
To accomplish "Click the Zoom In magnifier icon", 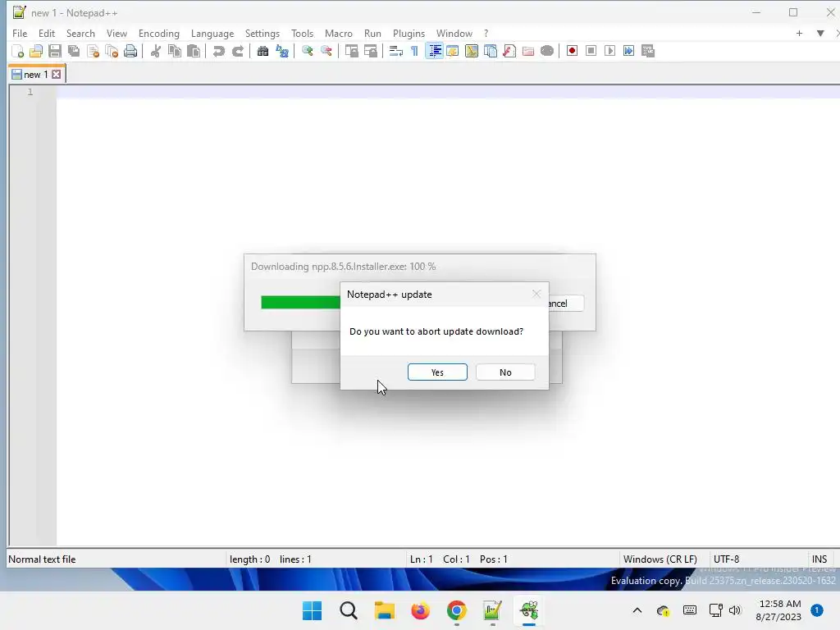I will coord(307,51).
